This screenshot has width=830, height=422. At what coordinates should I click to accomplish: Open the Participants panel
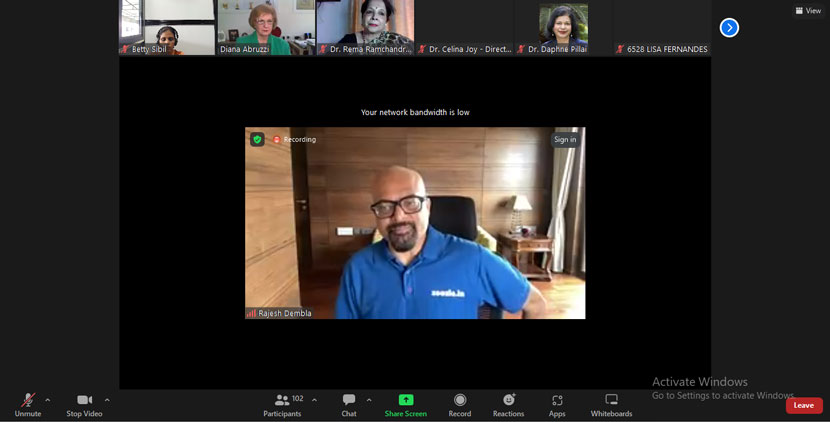(x=283, y=404)
